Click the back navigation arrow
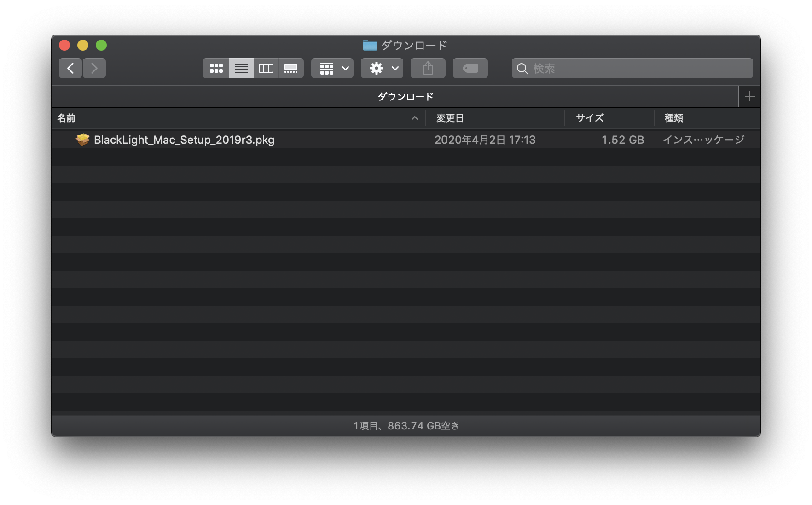This screenshot has height=505, width=812. pyautogui.click(x=70, y=68)
